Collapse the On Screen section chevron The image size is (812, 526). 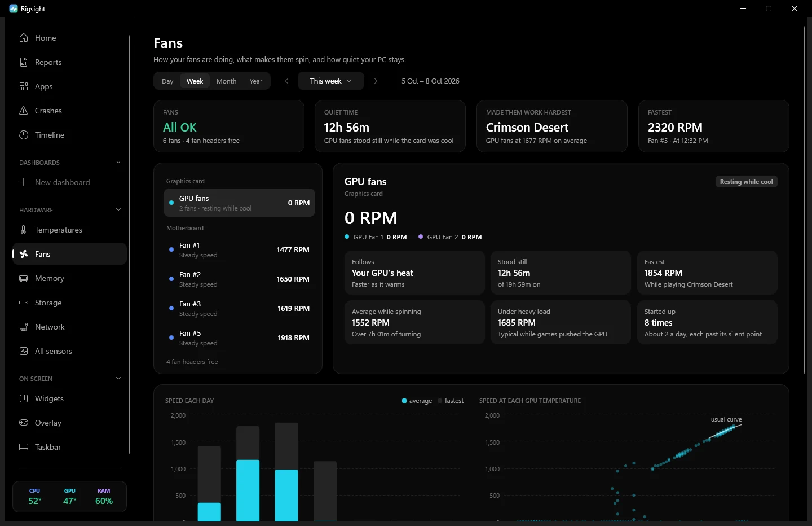(118, 378)
